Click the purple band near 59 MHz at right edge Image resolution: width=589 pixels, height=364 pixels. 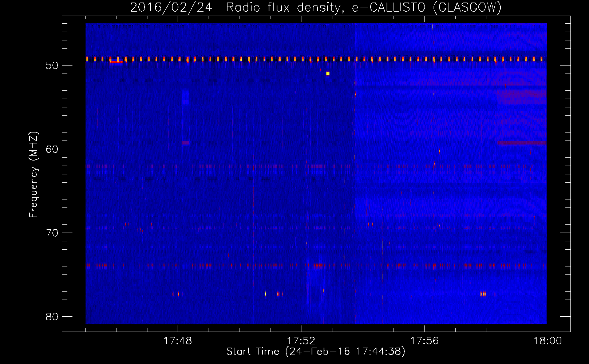[522, 143]
